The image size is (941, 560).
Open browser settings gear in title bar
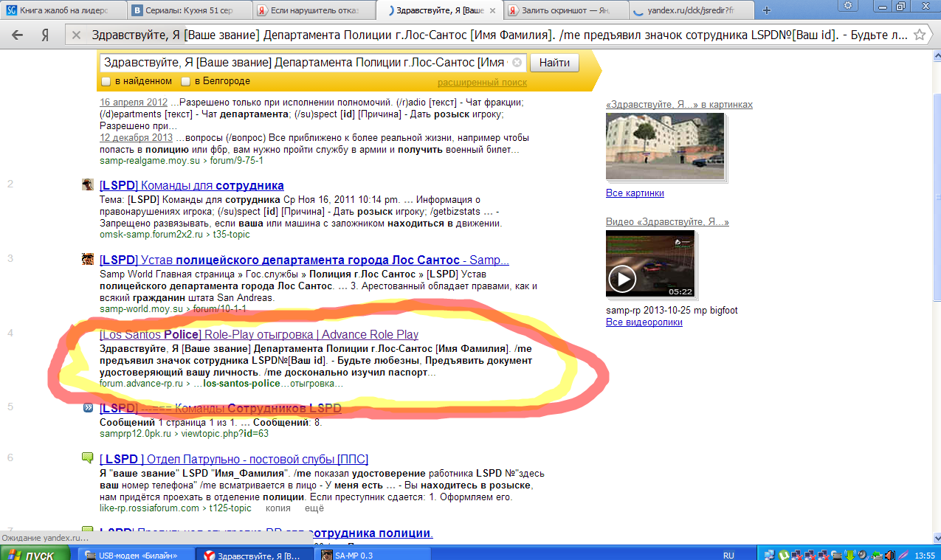[x=849, y=5]
